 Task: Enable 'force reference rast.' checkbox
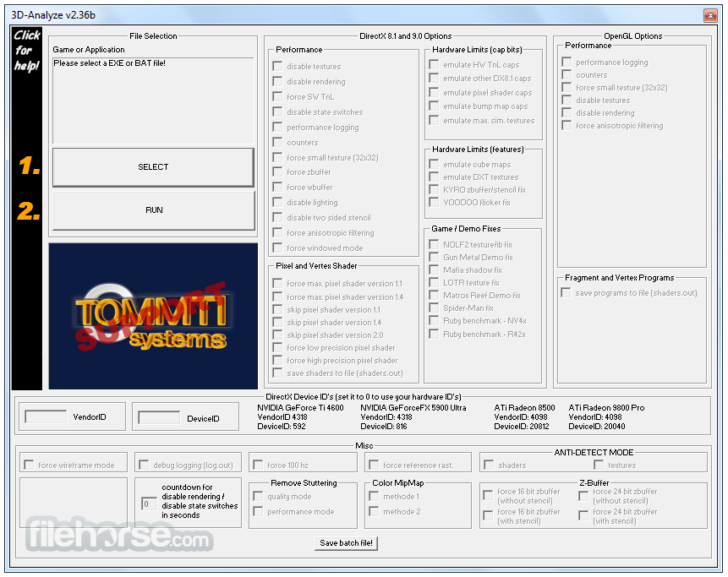(x=374, y=465)
